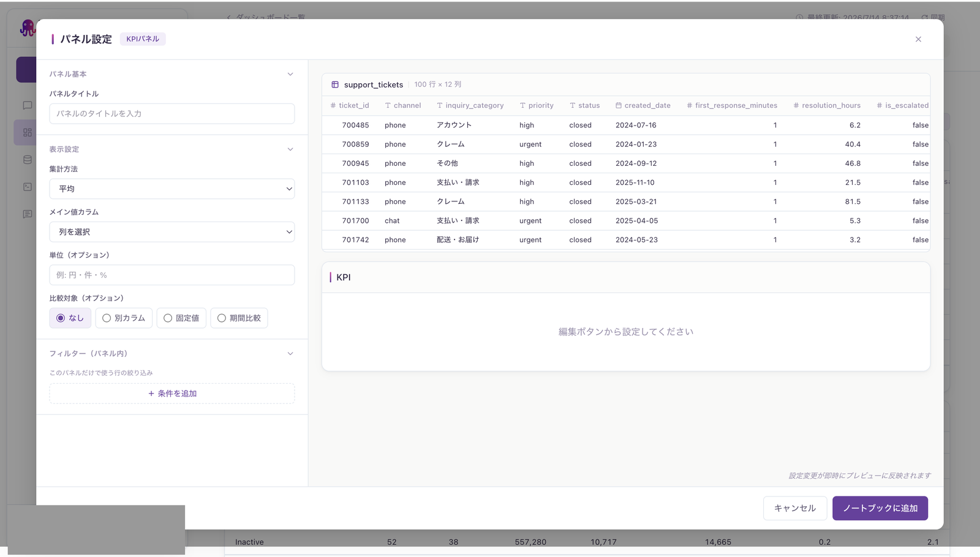Click the created_date calendar type icon
The image size is (980, 557).
tap(619, 105)
